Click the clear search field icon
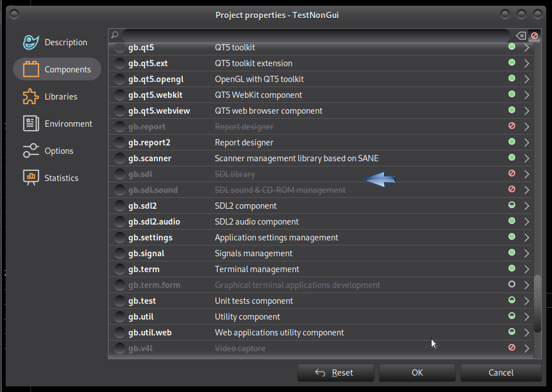The height and width of the screenshot is (392, 552). point(521,36)
